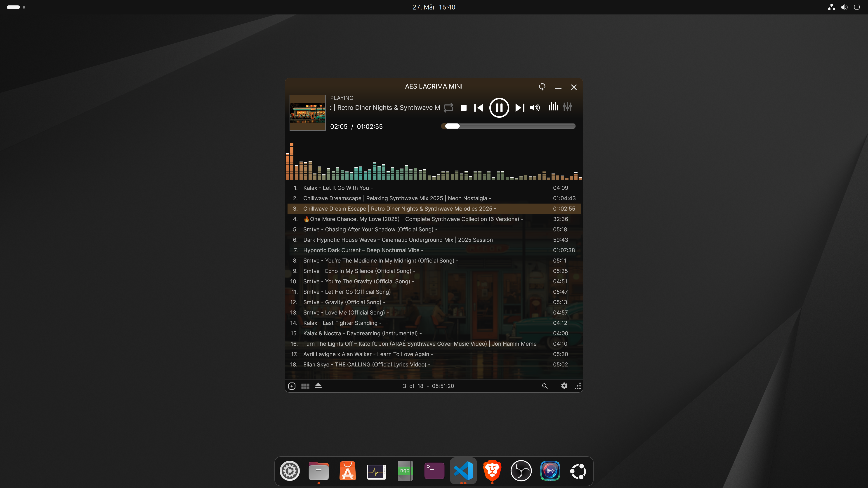The width and height of the screenshot is (868, 488).
Task: Click the eject/open file icon
Action: coord(318,386)
